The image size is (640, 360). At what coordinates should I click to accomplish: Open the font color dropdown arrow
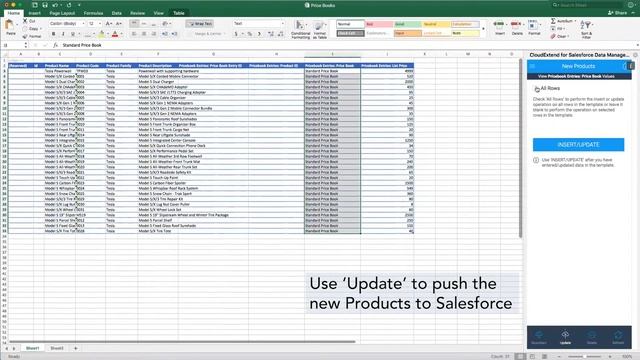tap(122, 34)
